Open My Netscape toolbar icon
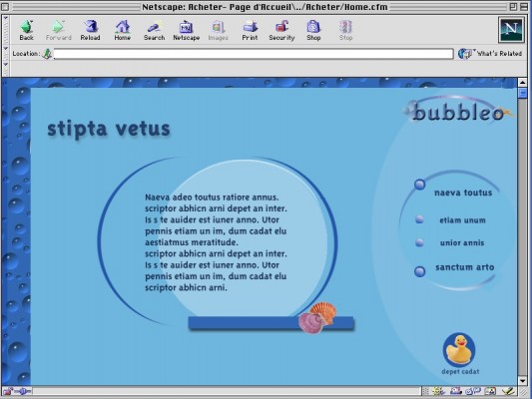Image resolution: width=532 pixels, height=399 pixels. coord(187,30)
